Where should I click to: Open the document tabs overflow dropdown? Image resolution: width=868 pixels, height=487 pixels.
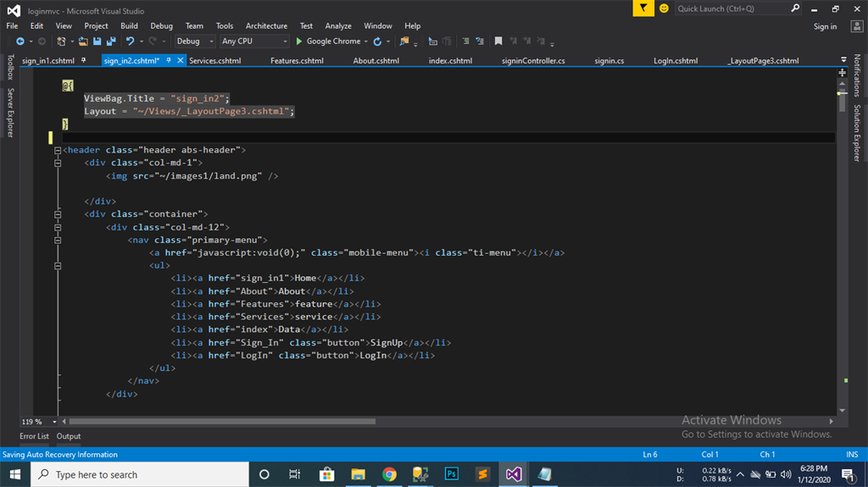(843, 60)
